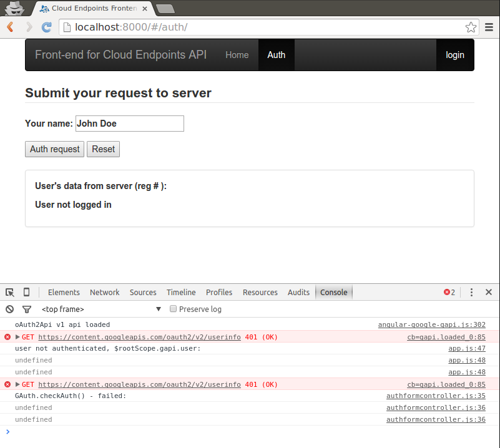Select the Resources tab
Screen dimensions: 500x448
point(260,292)
